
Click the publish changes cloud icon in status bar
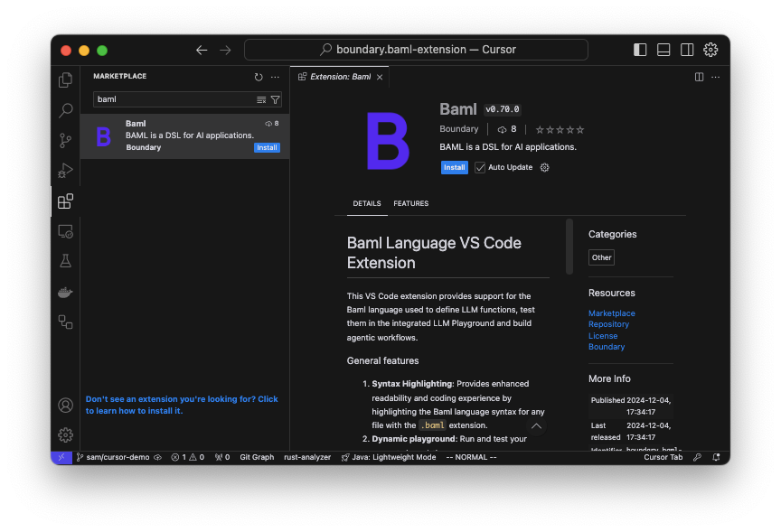(158, 457)
